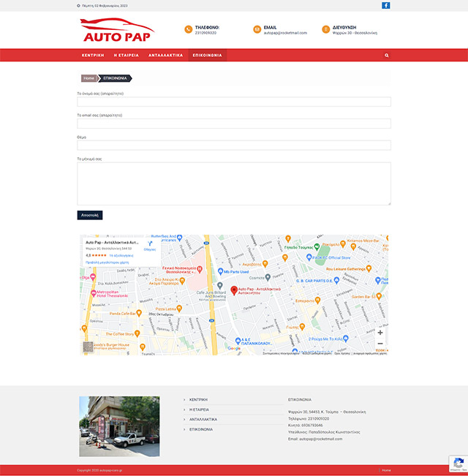Click The Coffee Story map marker
The image size is (468, 476).
(x=137, y=333)
